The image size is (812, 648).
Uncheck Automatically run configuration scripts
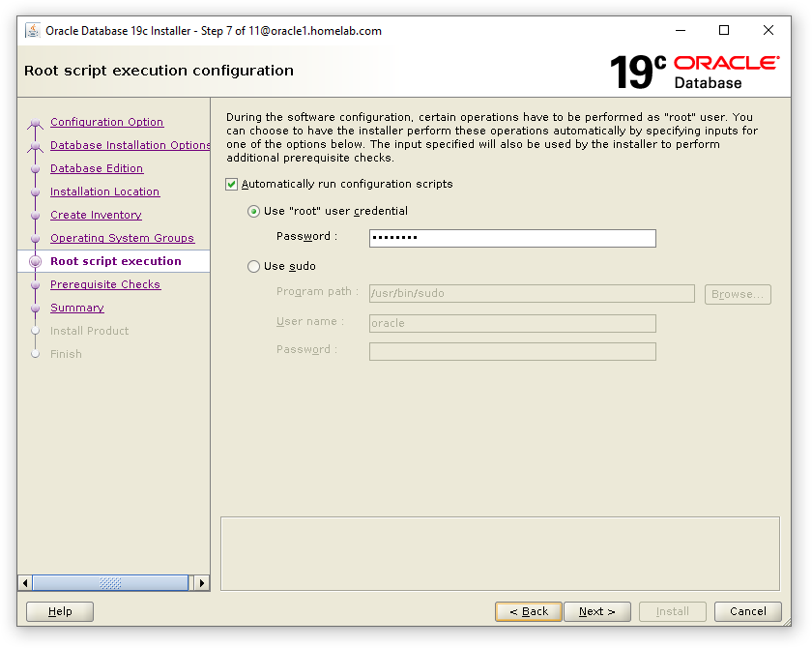231,183
